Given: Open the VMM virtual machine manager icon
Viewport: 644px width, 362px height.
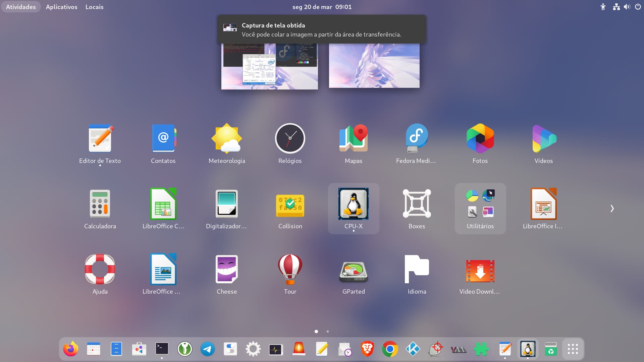Looking at the screenshot, I should click(459, 349).
